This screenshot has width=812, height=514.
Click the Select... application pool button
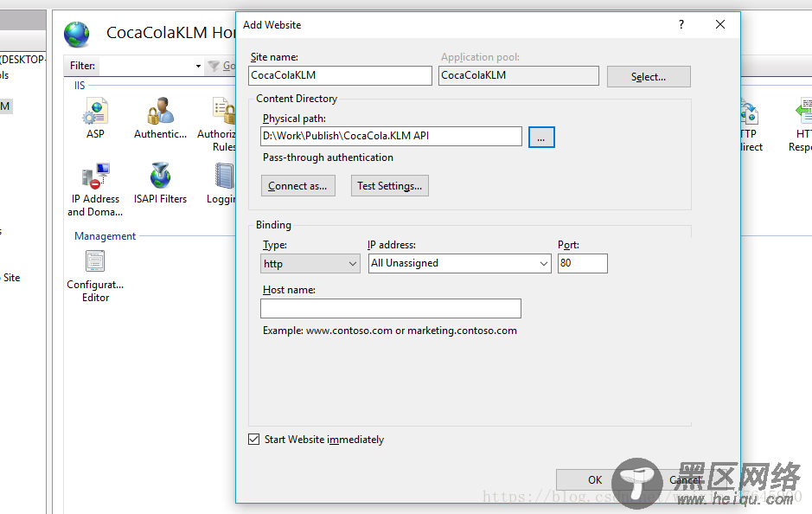click(x=649, y=77)
